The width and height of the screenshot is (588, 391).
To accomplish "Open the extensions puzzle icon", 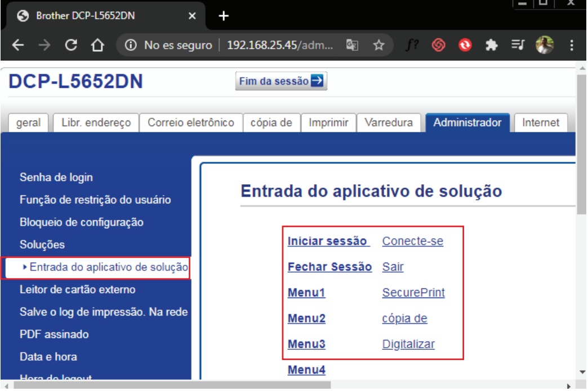I will [491, 46].
